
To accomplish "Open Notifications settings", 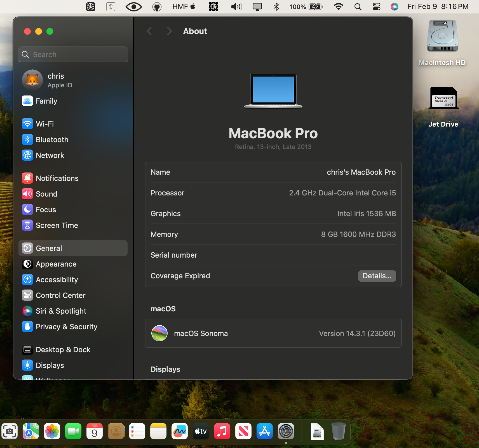I will 73,178.
